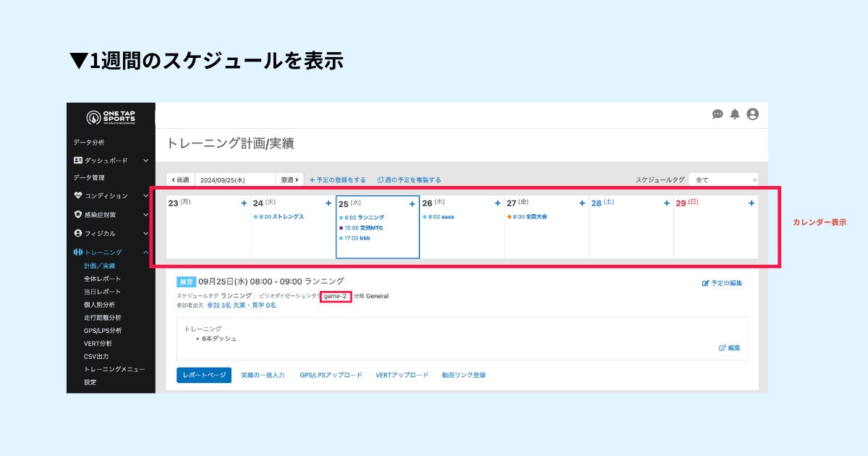Open 走行距離分析 in the sidebar
This screenshot has width=868, height=456.
click(x=102, y=317)
